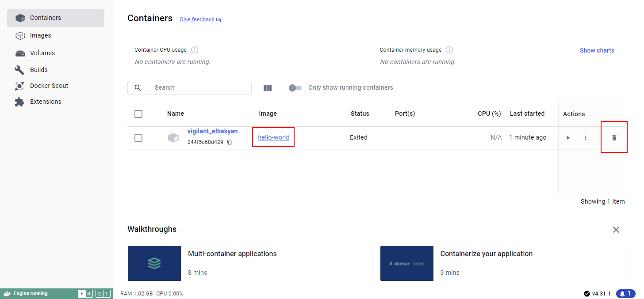Click the CPU (%) column header
The image size is (644, 299).
489,114
